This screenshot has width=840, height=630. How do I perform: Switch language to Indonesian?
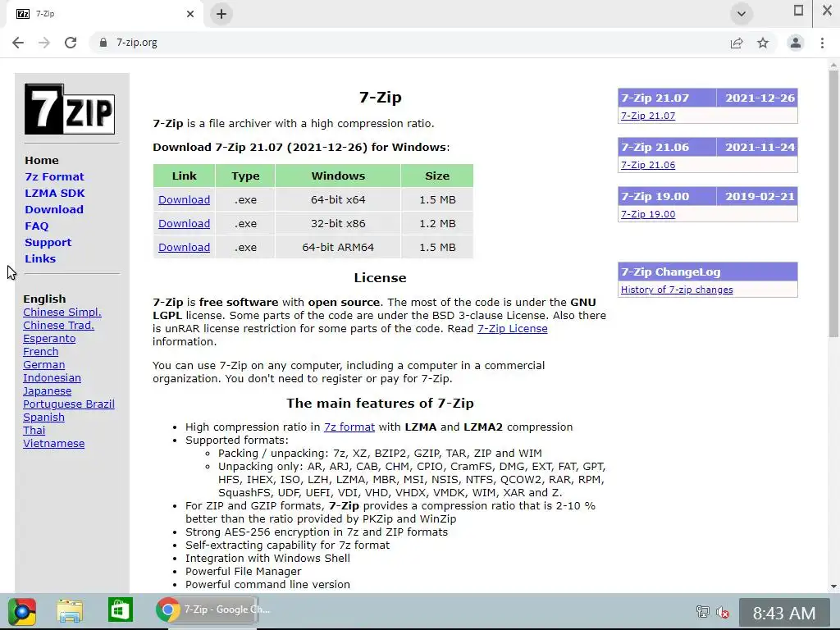coord(52,377)
